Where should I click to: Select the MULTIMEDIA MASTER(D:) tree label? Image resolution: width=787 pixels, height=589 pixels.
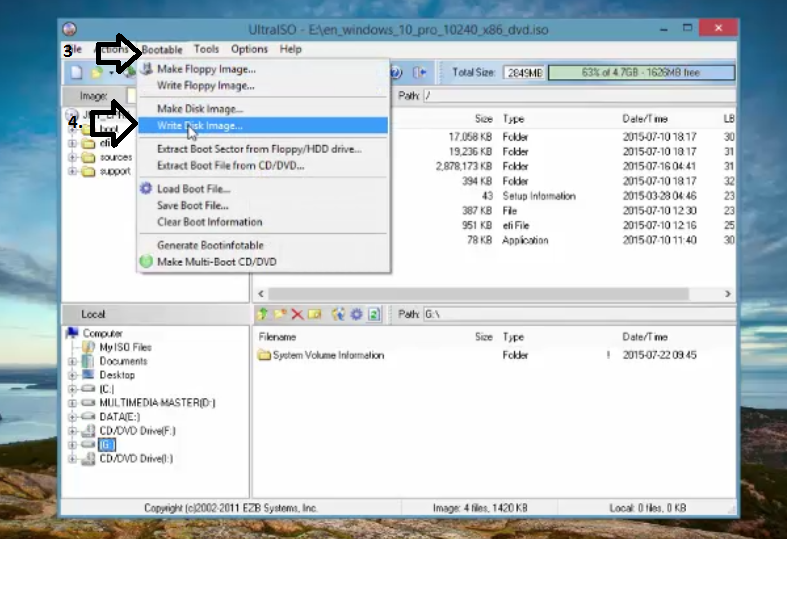[x=157, y=403]
